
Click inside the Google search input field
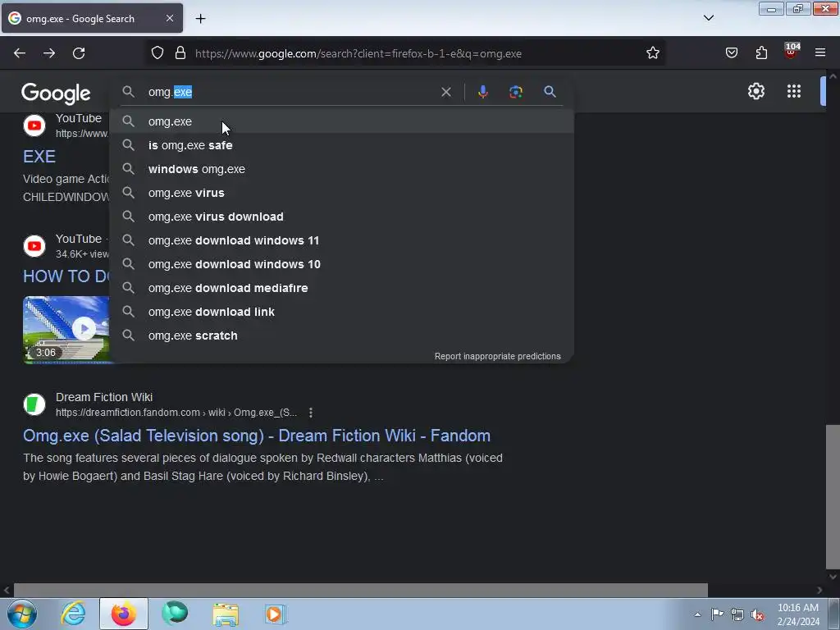(x=292, y=92)
